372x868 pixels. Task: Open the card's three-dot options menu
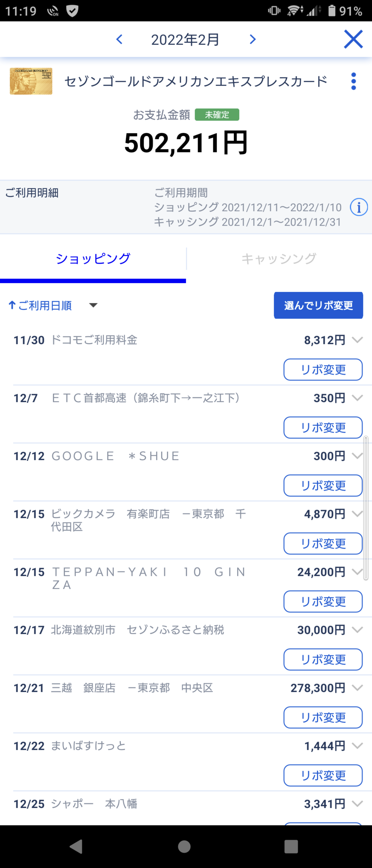point(353,81)
